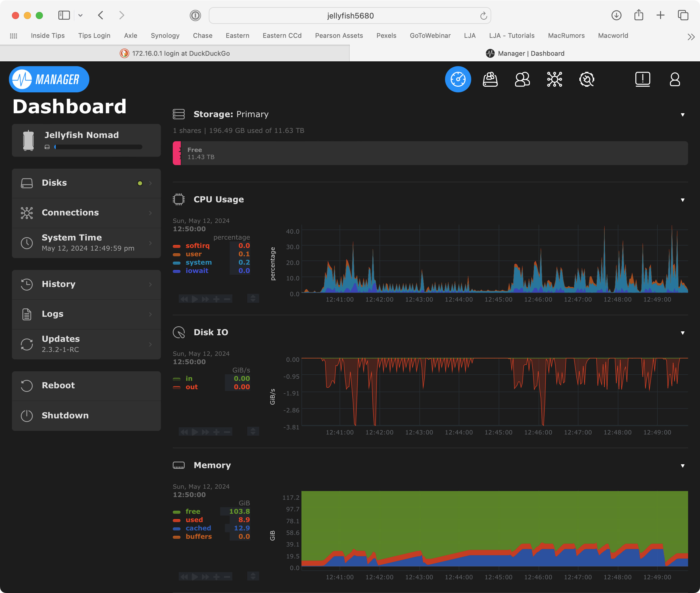Click the Jellyfish Nomad storage usage bar
700x593 pixels.
pyautogui.click(x=98, y=147)
